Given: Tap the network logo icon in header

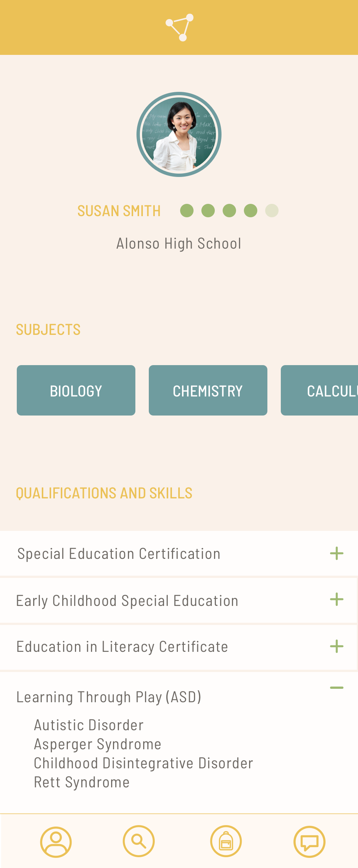Looking at the screenshot, I should pyautogui.click(x=179, y=27).
